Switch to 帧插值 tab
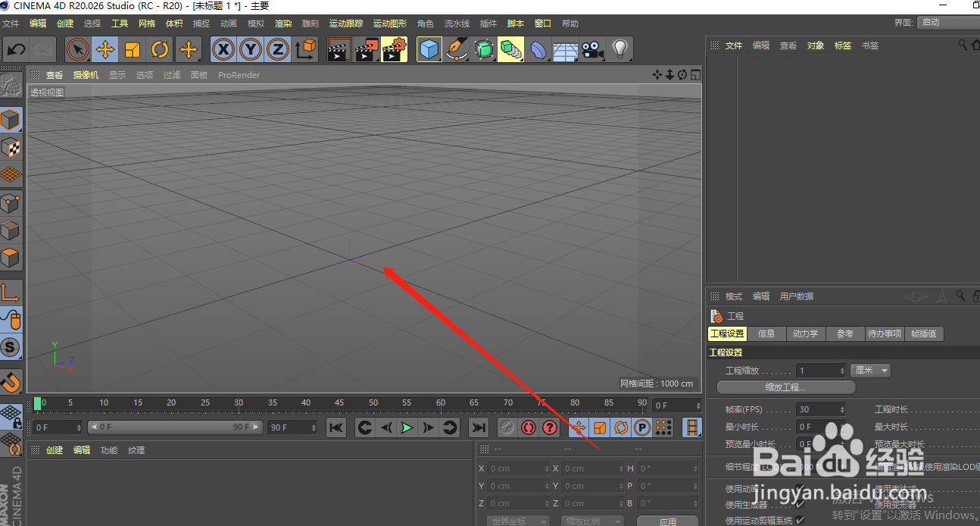Image resolution: width=980 pixels, height=526 pixels. point(924,333)
